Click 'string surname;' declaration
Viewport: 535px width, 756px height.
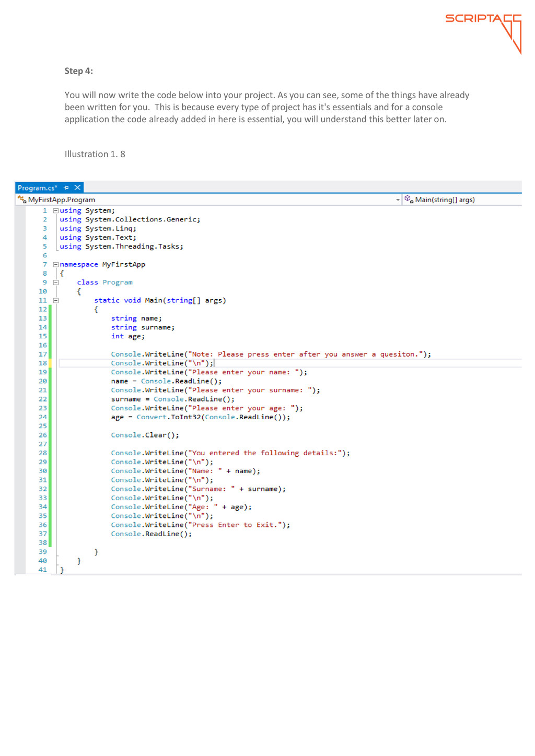pyautogui.click(x=143, y=327)
